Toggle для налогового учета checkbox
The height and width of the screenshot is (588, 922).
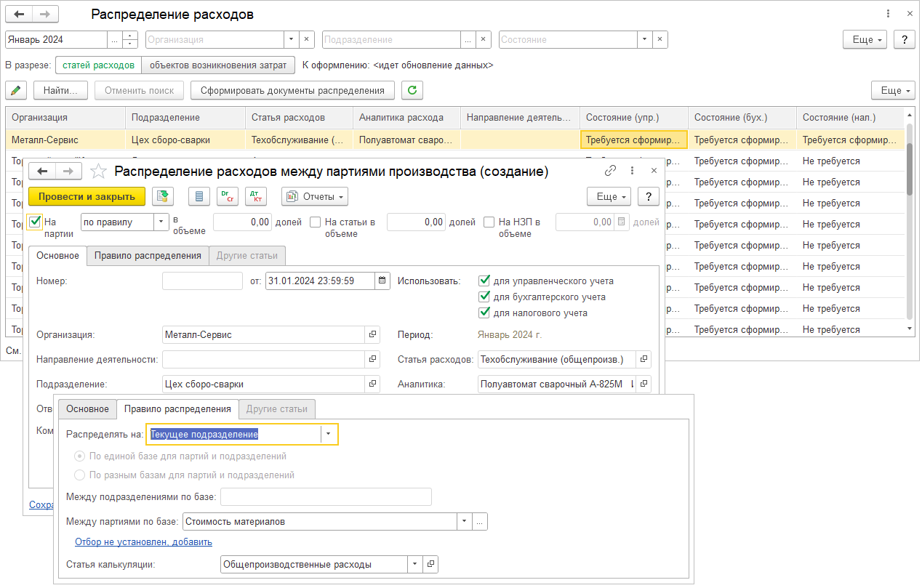click(484, 313)
